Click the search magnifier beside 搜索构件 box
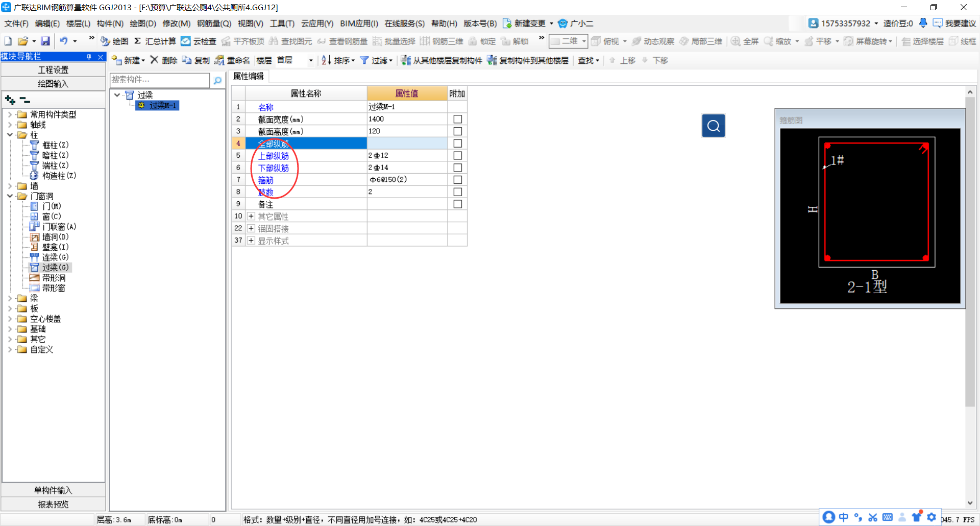The height and width of the screenshot is (526, 980). tap(218, 80)
